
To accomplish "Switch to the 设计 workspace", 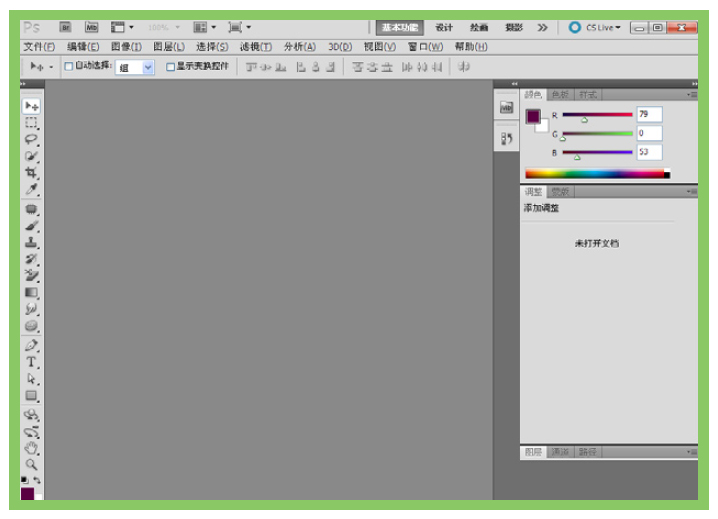I will (444, 28).
